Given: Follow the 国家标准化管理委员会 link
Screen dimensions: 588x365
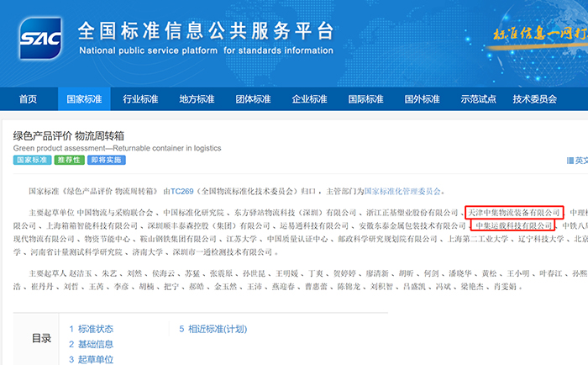Looking at the screenshot, I should tap(401, 191).
